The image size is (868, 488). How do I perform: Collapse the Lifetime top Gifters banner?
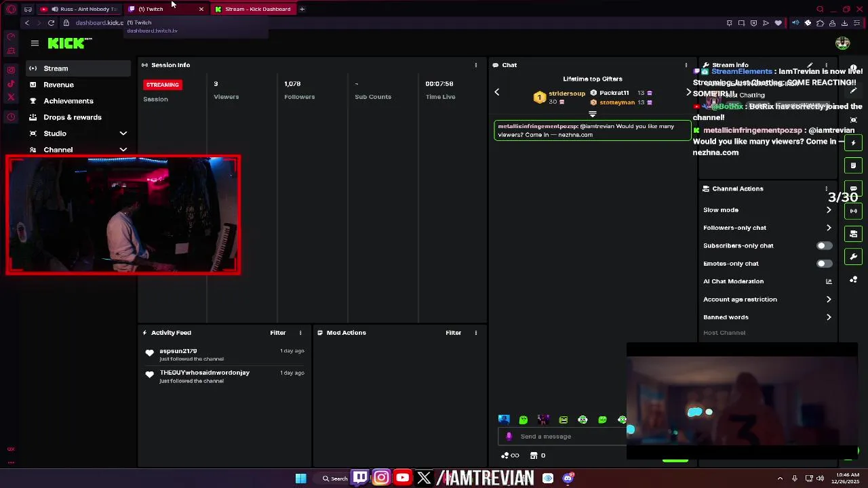593,115
